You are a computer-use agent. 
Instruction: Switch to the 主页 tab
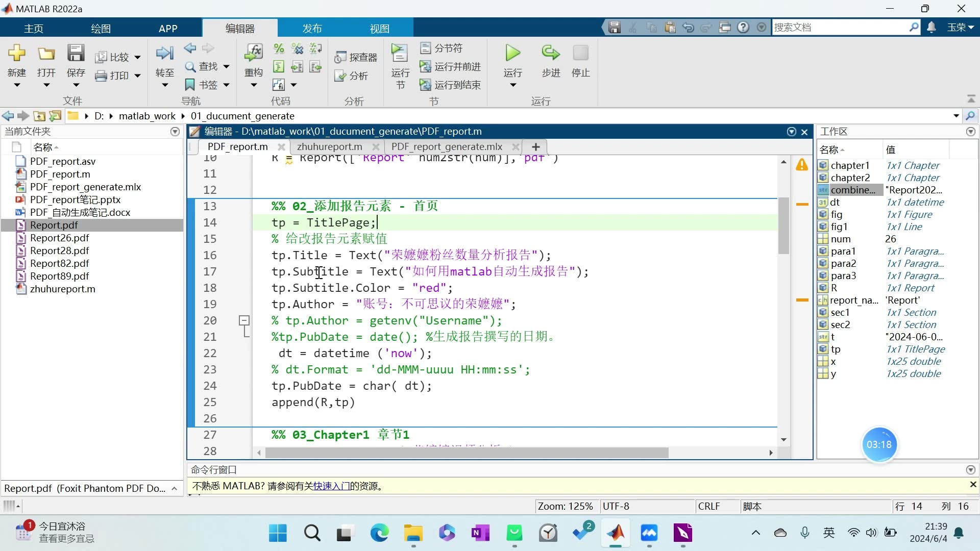34,29
